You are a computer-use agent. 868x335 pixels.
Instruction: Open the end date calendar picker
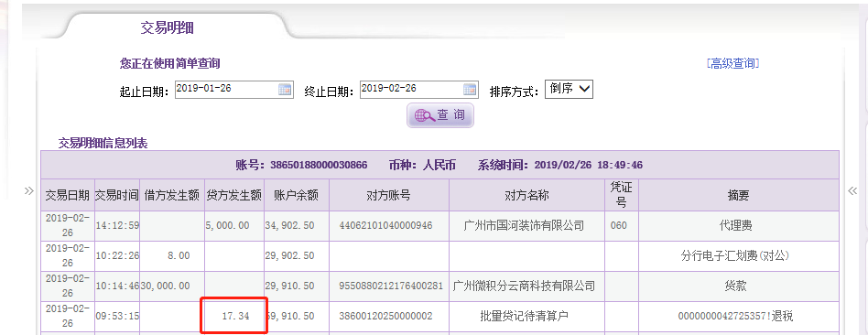(x=470, y=90)
